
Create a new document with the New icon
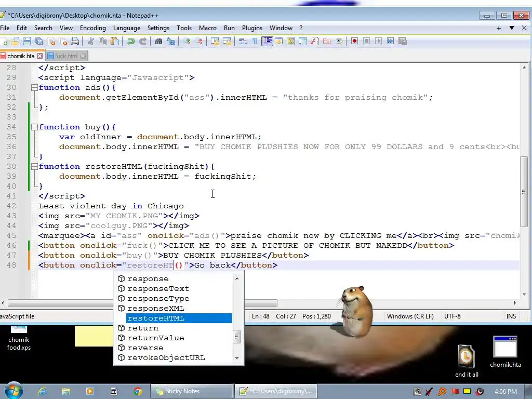click(x=4, y=42)
